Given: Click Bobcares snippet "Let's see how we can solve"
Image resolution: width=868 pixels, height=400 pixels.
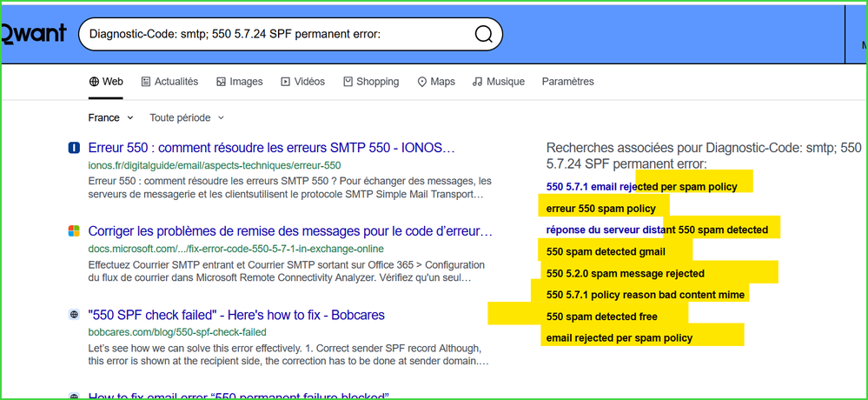Looking at the screenshot, I should [289, 355].
